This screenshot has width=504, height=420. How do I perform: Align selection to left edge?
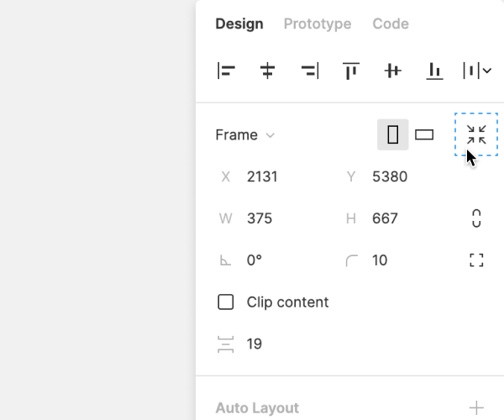(x=226, y=71)
